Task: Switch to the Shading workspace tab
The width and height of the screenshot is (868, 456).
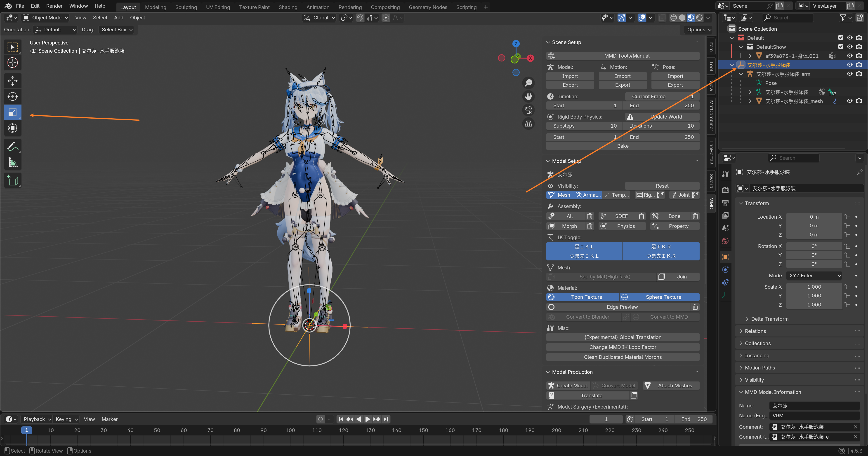Action: point(288,7)
